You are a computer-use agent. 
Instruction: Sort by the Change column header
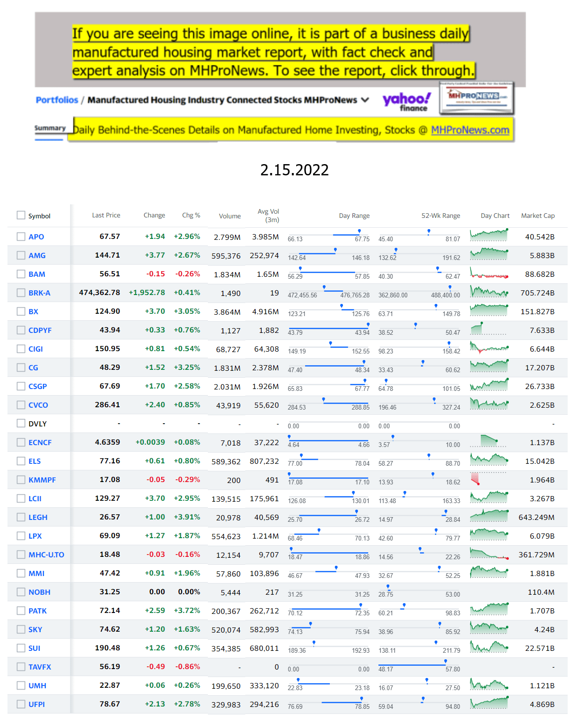click(154, 215)
